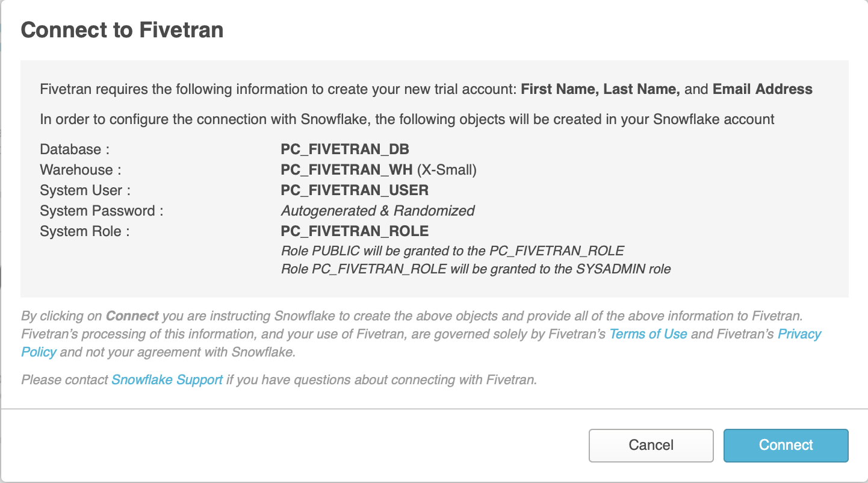Select the PC_FIVETRAN_WH warehouse name
This screenshot has width=868, height=483.
[x=346, y=170]
